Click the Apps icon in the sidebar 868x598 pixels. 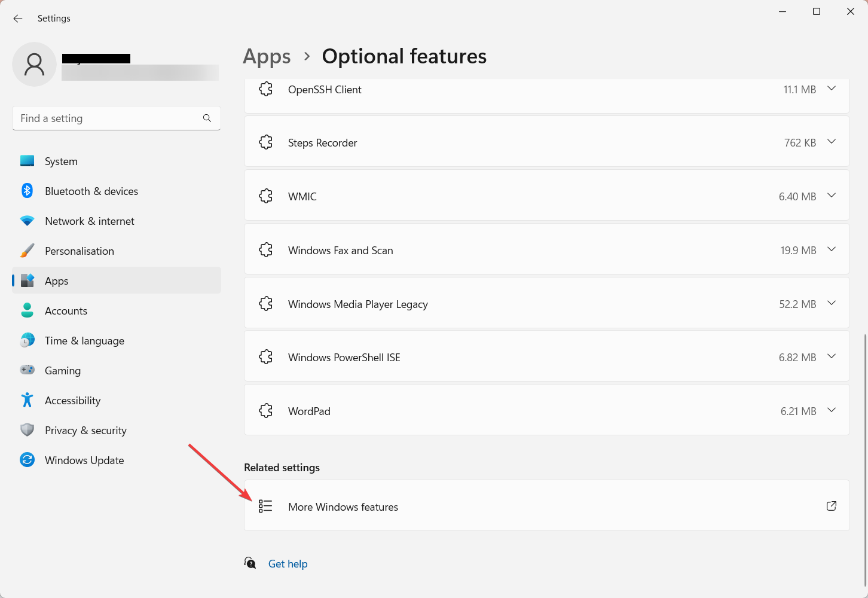(27, 280)
